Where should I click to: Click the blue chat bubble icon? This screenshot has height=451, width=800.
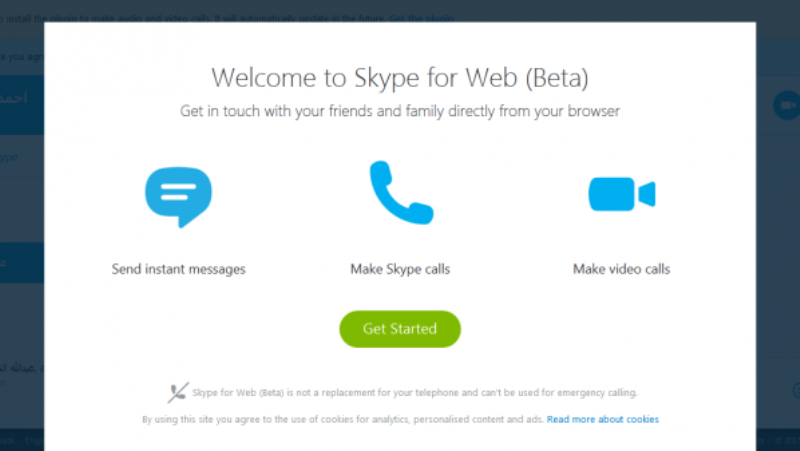pyautogui.click(x=178, y=196)
